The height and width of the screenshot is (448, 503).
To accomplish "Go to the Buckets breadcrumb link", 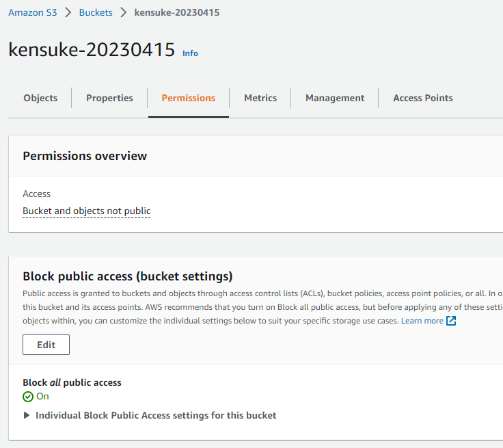I will point(96,12).
